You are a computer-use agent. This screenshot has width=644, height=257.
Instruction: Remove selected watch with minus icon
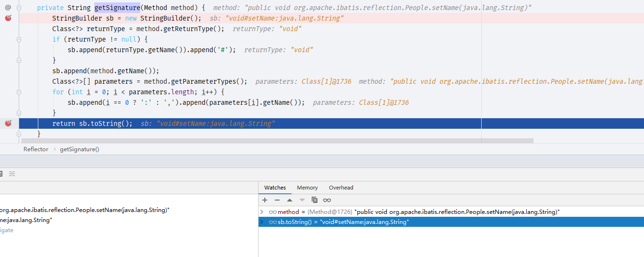[277, 200]
